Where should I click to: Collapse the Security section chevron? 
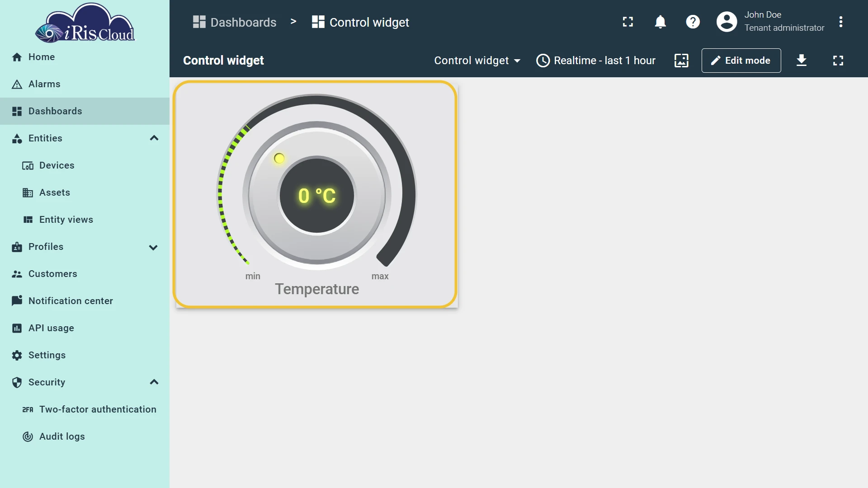pyautogui.click(x=154, y=382)
